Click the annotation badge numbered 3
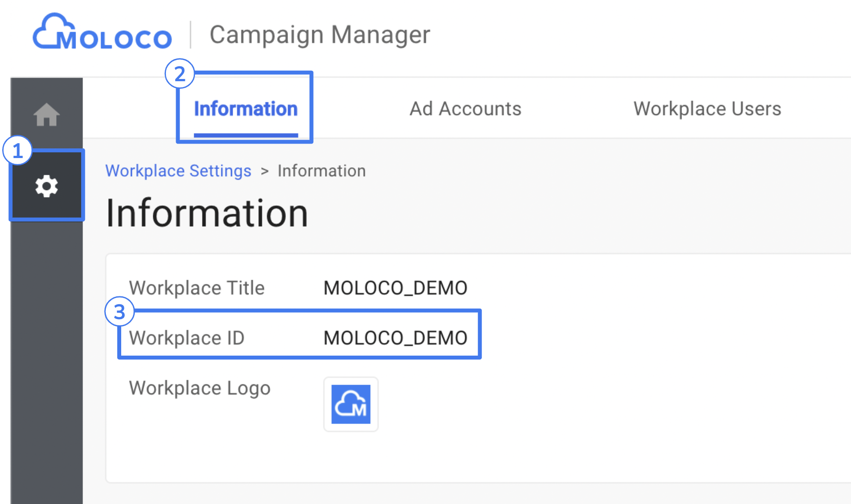 pos(119,313)
